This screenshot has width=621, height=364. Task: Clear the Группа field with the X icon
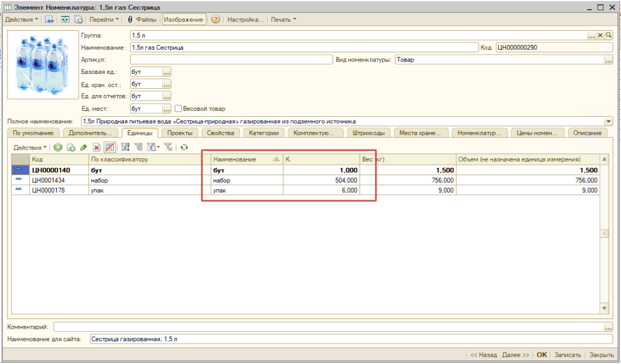pos(600,35)
